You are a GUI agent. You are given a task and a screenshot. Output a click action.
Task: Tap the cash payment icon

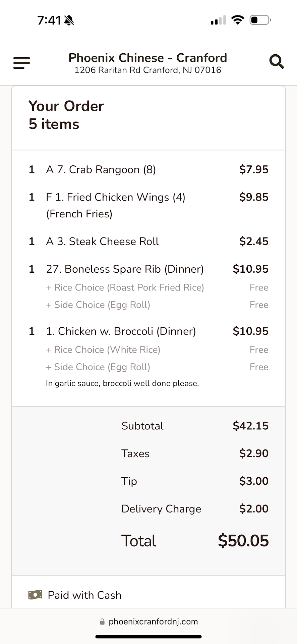click(35, 595)
